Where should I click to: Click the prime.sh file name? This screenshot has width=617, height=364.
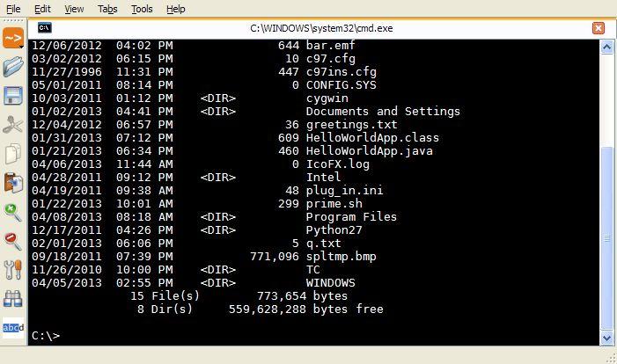(334, 204)
